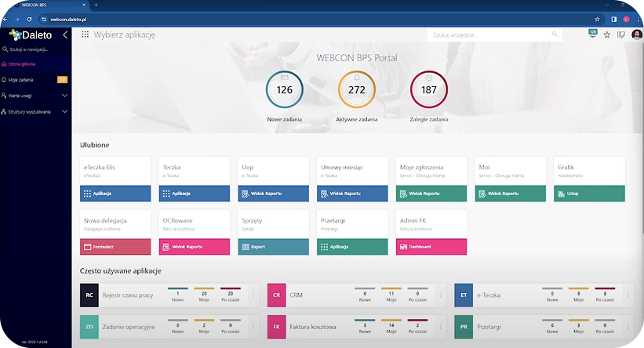Screen dimensions: 644x348
Task: Open the application grid launcher icon
Action: pyautogui.click(x=85, y=34)
